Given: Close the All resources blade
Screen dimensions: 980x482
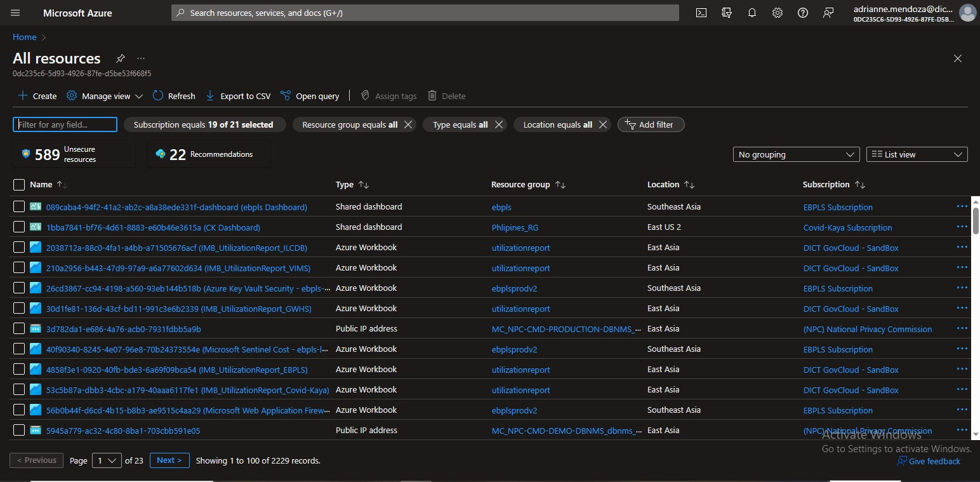Looking at the screenshot, I should pos(958,58).
